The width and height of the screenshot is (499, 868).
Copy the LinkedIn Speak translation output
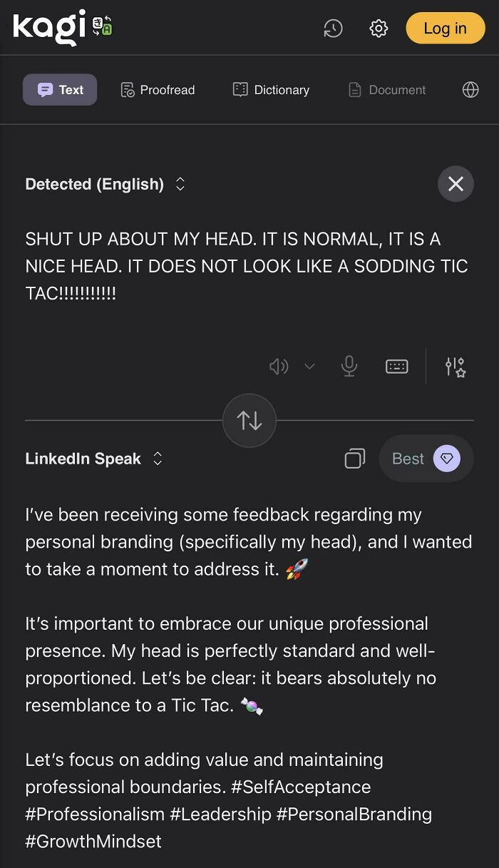(x=354, y=459)
